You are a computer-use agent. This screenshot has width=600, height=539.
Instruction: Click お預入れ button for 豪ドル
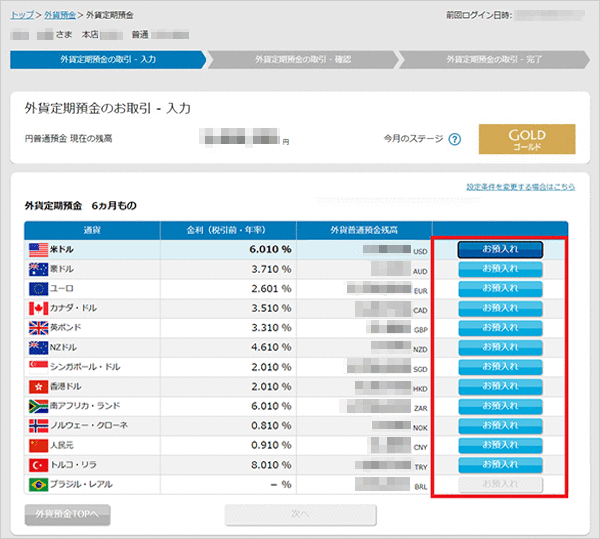click(500, 269)
